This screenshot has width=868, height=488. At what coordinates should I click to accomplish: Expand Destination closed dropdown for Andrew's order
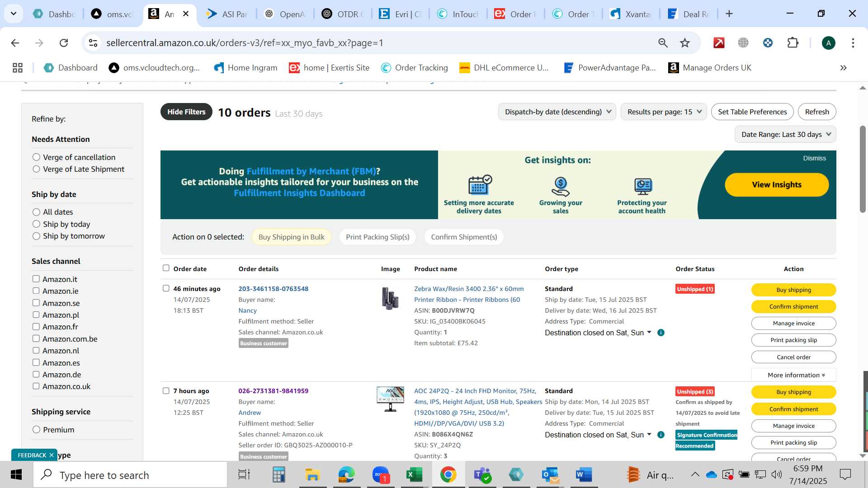[x=649, y=434]
